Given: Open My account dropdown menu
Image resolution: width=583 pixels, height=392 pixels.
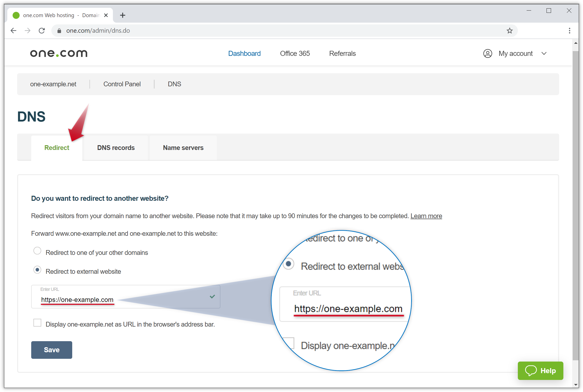Looking at the screenshot, I should pos(517,53).
